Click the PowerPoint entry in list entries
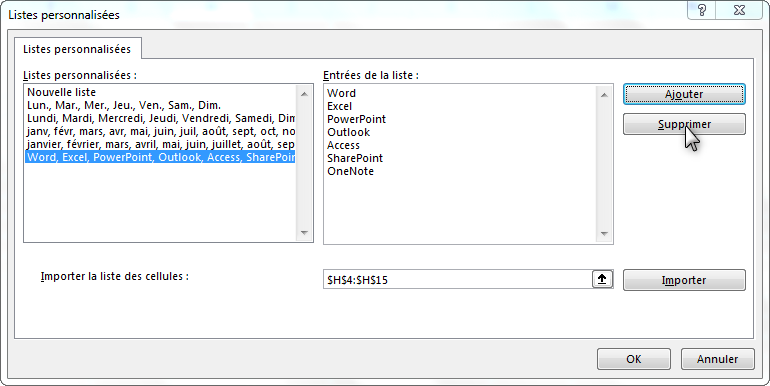Viewport: 770px width, 386px height. (357, 119)
